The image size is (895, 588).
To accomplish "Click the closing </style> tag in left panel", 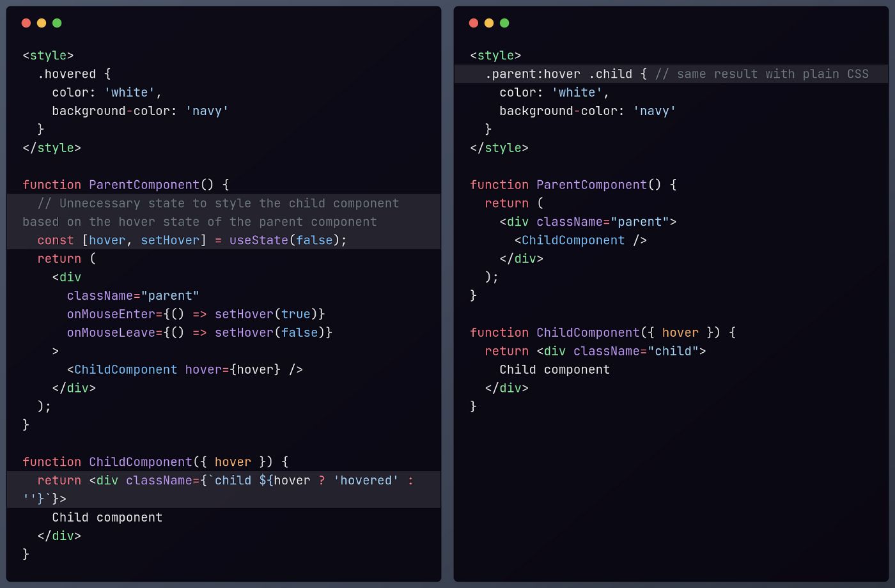I will pos(52,148).
